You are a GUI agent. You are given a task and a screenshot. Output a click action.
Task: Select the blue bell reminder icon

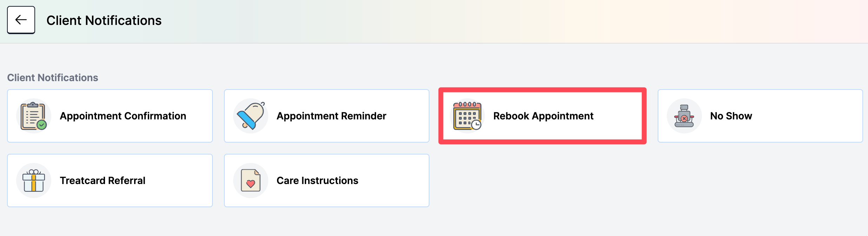(251, 116)
